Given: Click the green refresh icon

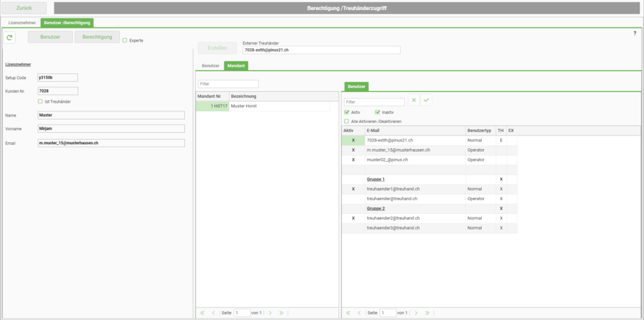Looking at the screenshot, I should (9, 38).
